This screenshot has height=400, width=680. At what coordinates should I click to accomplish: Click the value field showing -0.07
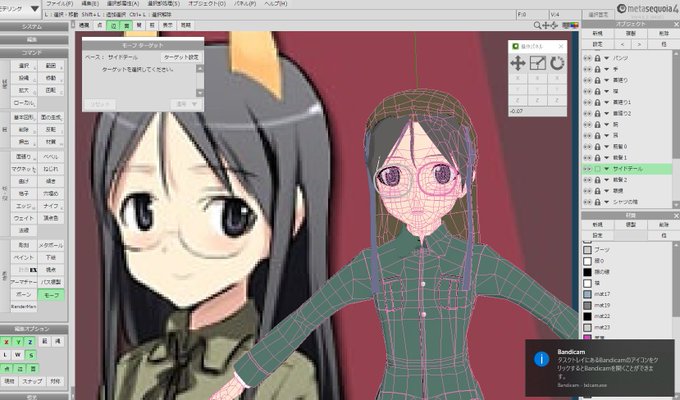(537, 111)
